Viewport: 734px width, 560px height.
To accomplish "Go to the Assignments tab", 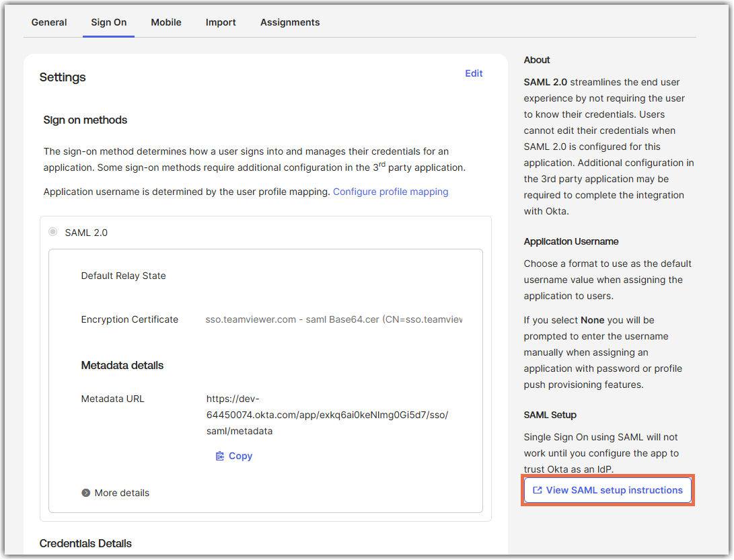I will point(290,22).
